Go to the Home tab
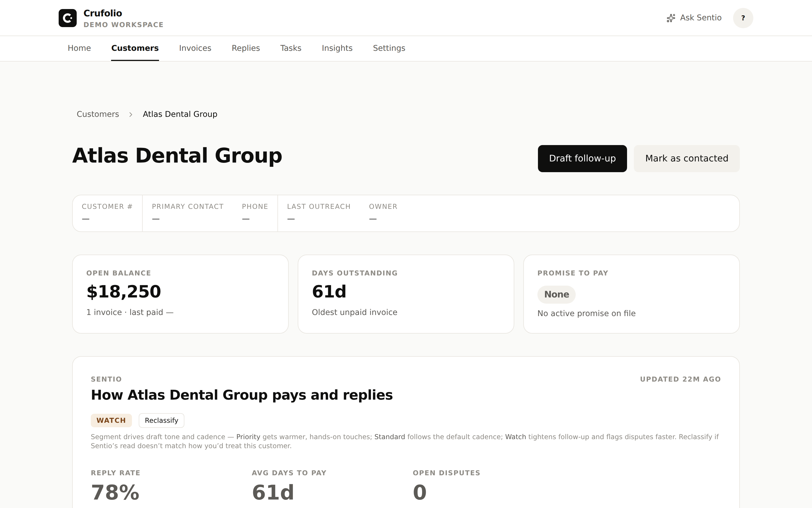This screenshot has height=508, width=812. 79,48
